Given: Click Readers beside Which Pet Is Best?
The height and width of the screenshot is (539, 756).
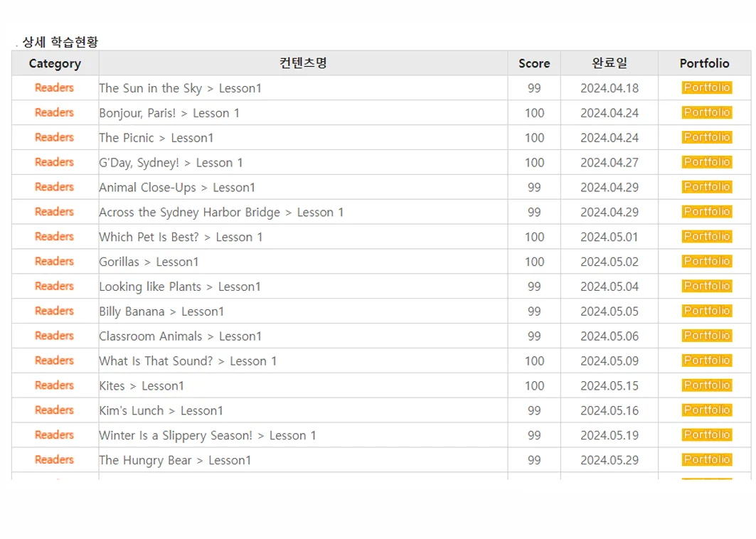Looking at the screenshot, I should (x=54, y=237).
